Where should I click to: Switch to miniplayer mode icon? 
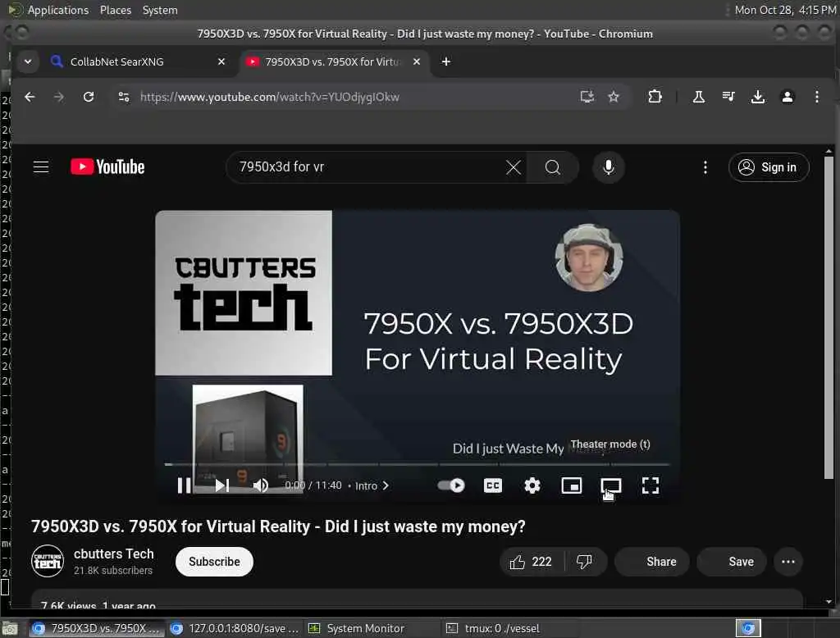pyautogui.click(x=571, y=485)
